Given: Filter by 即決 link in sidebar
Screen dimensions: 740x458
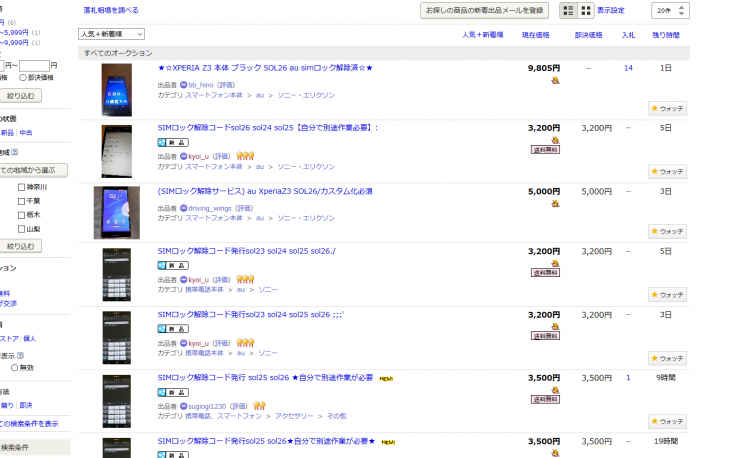Looking at the screenshot, I should (x=26, y=405).
